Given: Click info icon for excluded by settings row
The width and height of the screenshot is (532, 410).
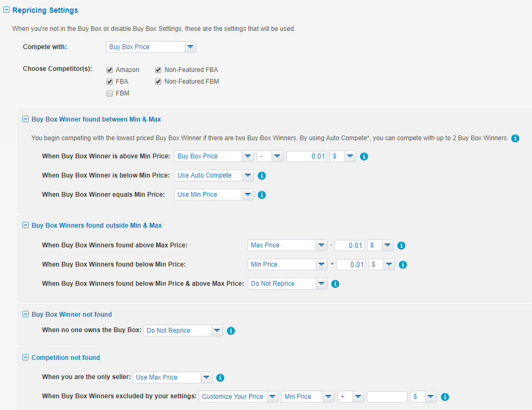Looking at the screenshot, I should tap(445, 397).
